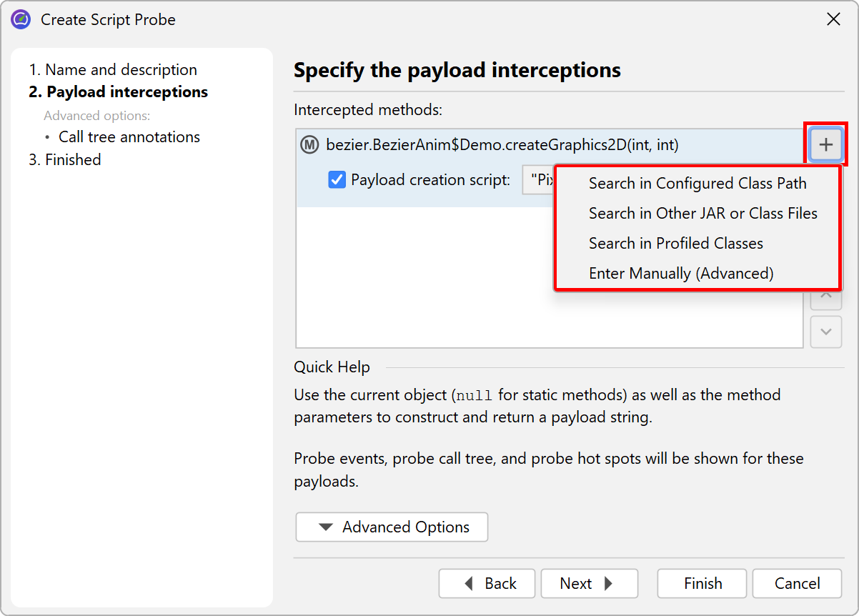Click the move down arrow button
859x616 pixels.
(825, 332)
